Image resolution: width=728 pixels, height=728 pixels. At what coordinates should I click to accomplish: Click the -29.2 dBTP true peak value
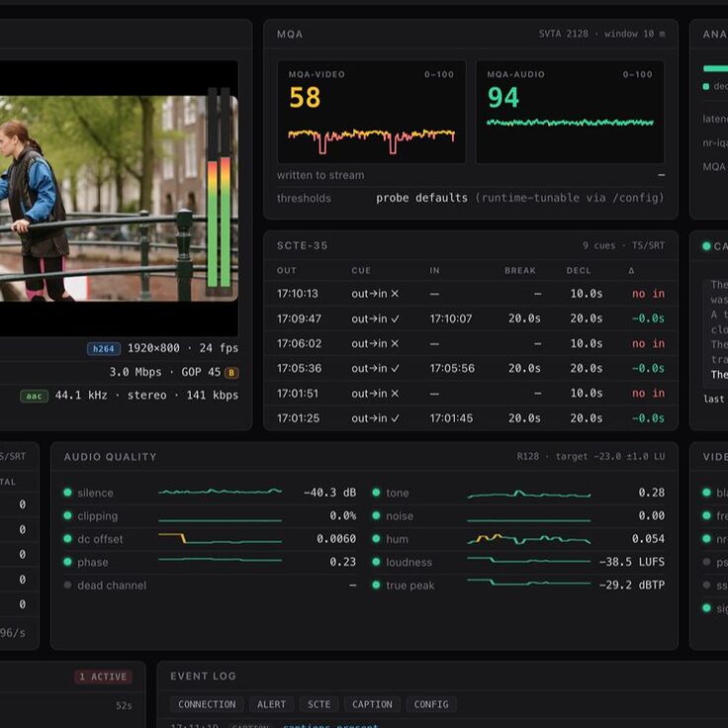tap(632, 585)
